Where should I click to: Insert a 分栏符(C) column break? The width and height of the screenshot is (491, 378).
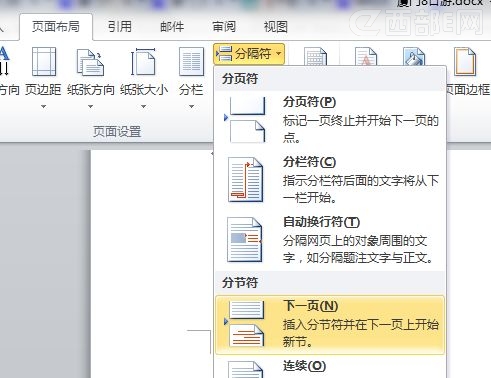[x=330, y=180]
